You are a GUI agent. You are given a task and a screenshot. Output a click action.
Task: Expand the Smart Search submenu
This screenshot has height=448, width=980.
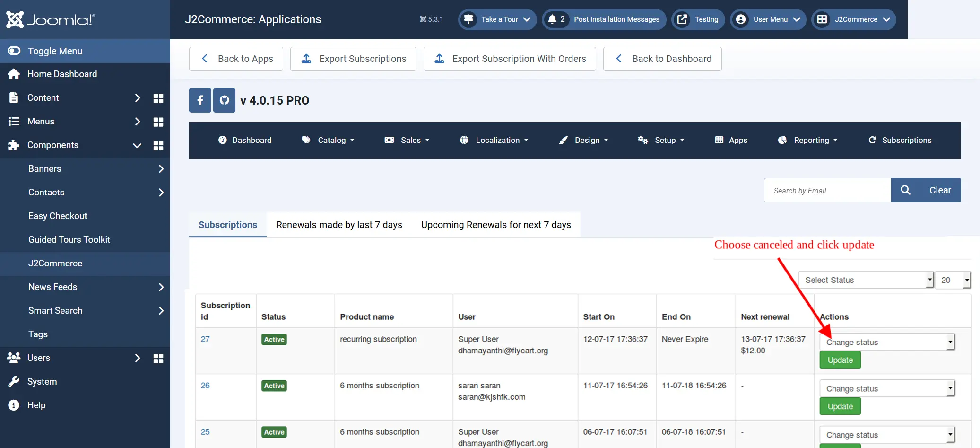tap(161, 311)
